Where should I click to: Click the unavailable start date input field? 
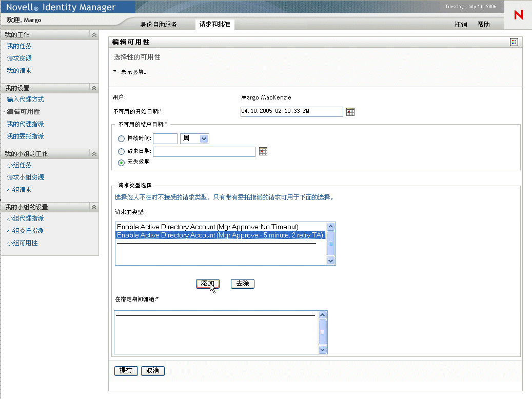292,112
